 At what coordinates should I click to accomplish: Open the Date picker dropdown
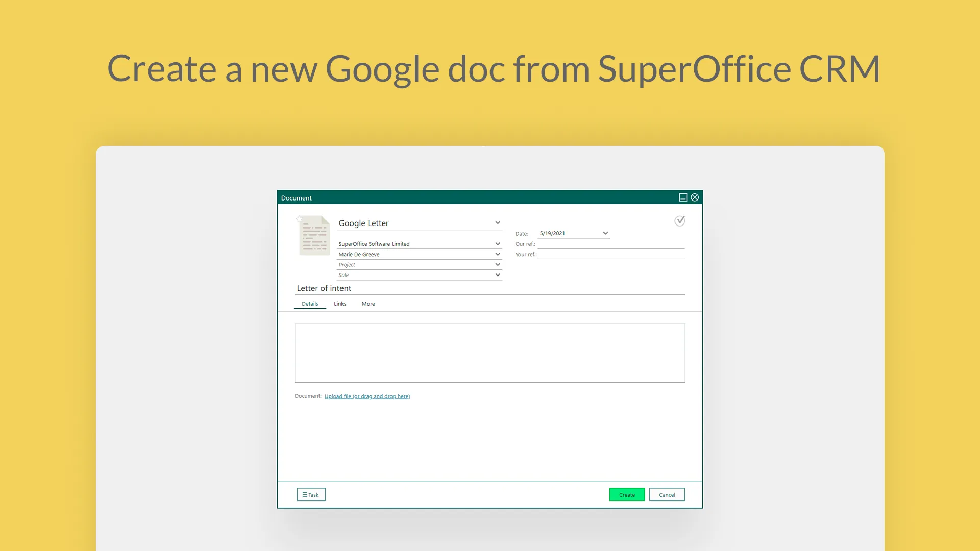pyautogui.click(x=605, y=233)
